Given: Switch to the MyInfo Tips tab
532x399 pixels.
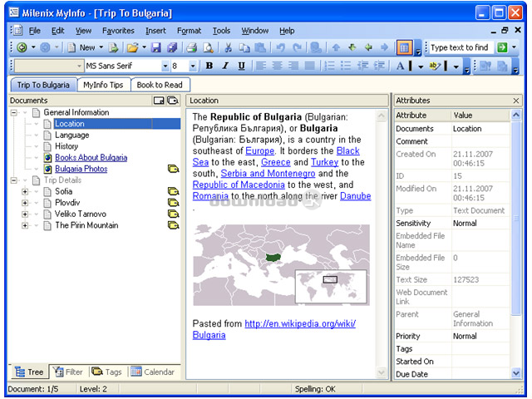Looking at the screenshot, I should pos(103,85).
